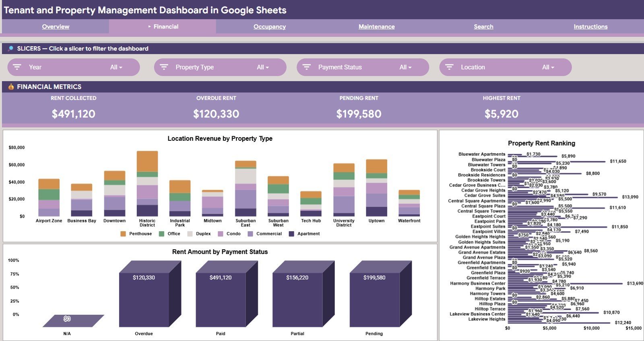
Task: Click the dashboard title text
Action: [145, 10]
